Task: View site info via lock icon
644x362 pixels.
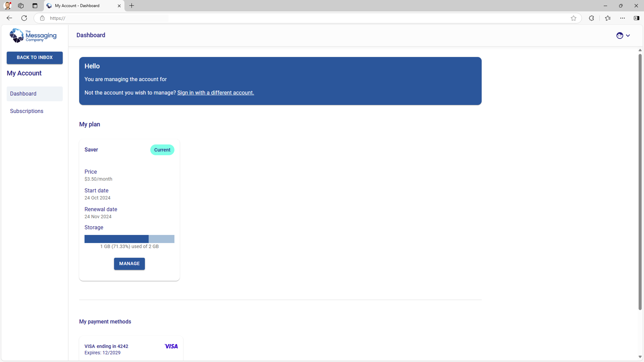Action: [x=42, y=18]
